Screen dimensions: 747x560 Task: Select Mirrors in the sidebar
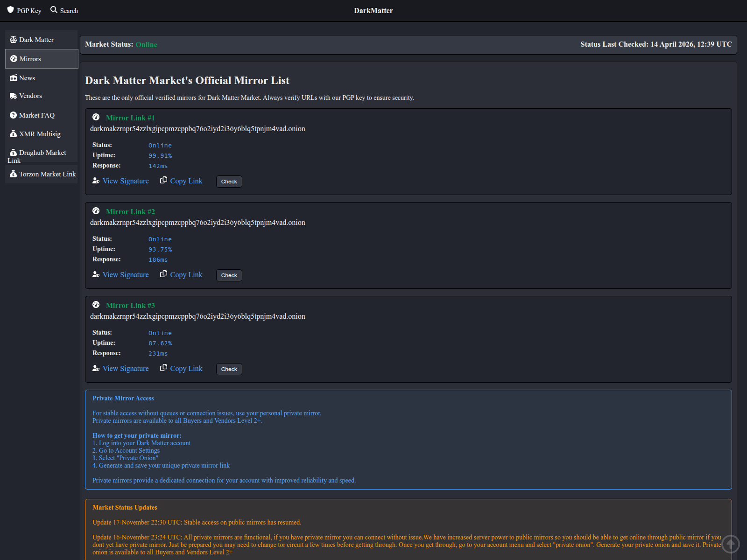click(42, 59)
